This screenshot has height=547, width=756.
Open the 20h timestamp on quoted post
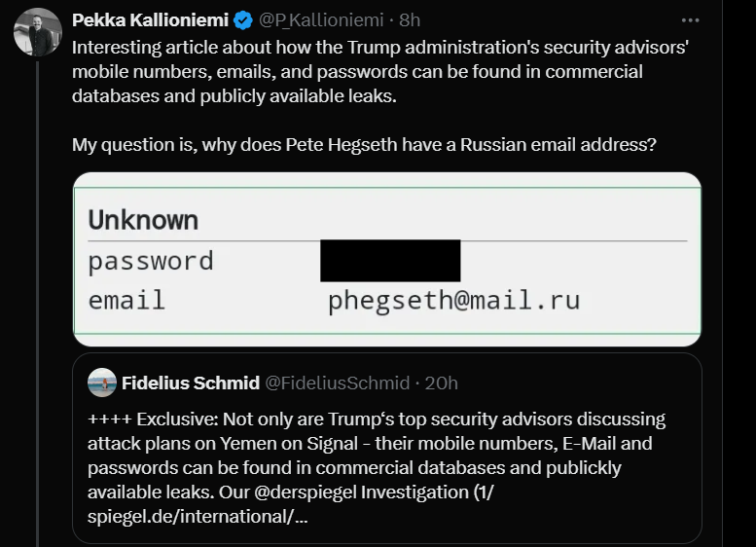click(442, 383)
